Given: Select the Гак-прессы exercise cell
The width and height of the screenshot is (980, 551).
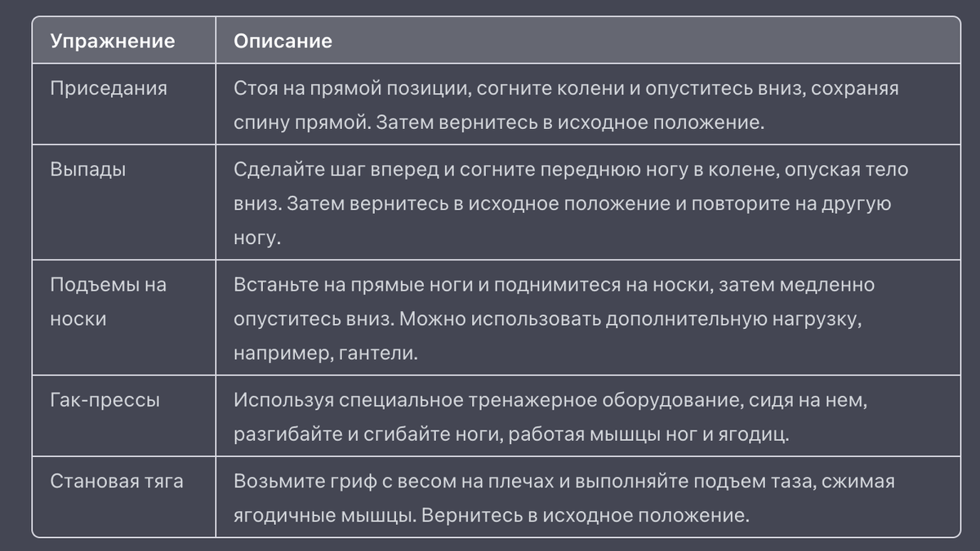Looking at the screenshot, I should coord(124,415).
